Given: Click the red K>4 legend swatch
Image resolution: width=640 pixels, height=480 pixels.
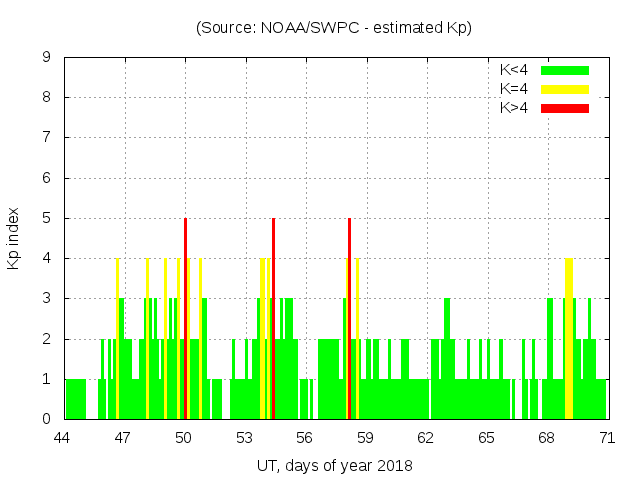Looking at the screenshot, I should [x=565, y=108].
